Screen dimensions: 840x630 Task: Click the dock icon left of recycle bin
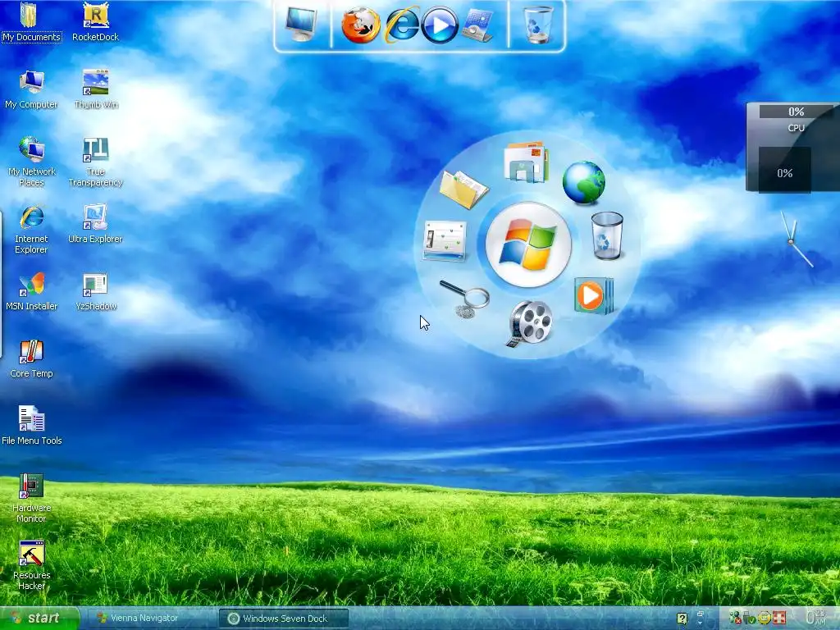pyautogui.click(x=477, y=25)
